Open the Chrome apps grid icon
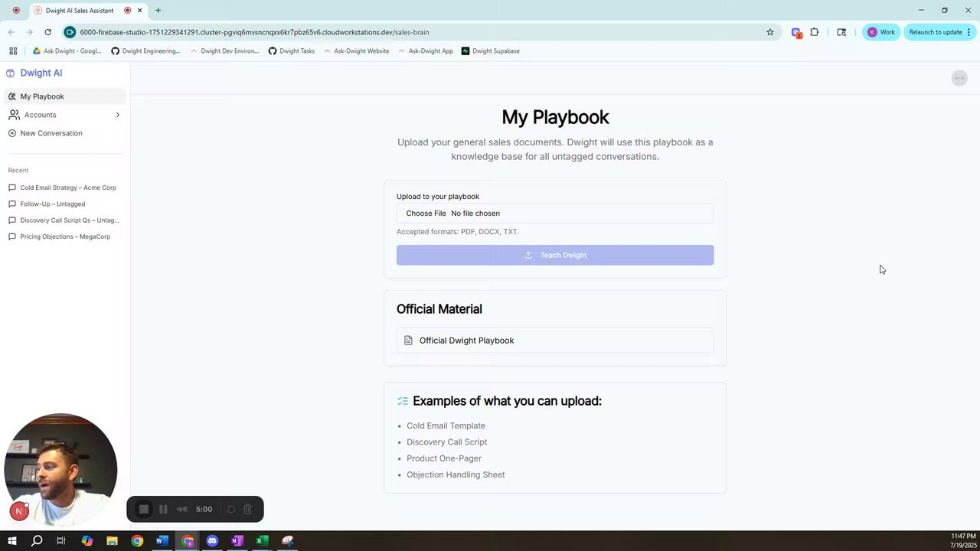This screenshot has height=551, width=980. (x=13, y=51)
